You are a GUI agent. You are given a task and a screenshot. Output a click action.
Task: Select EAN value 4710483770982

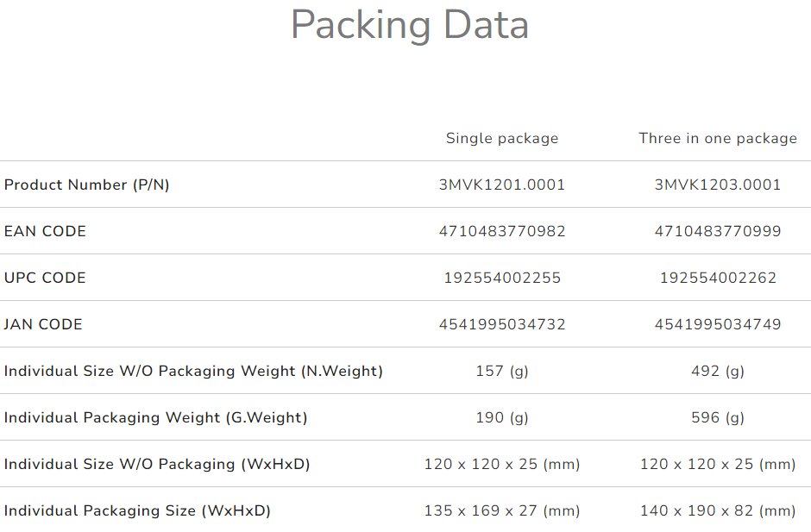pyautogui.click(x=502, y=231)
